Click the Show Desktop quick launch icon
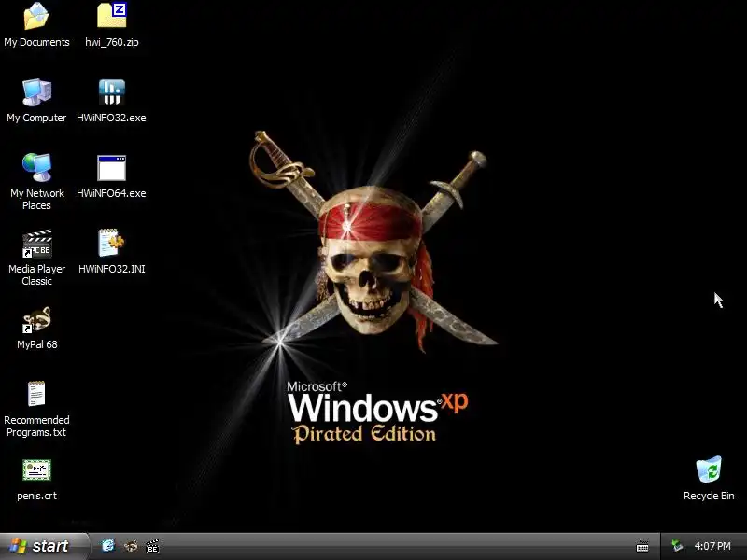 point(108,546)
